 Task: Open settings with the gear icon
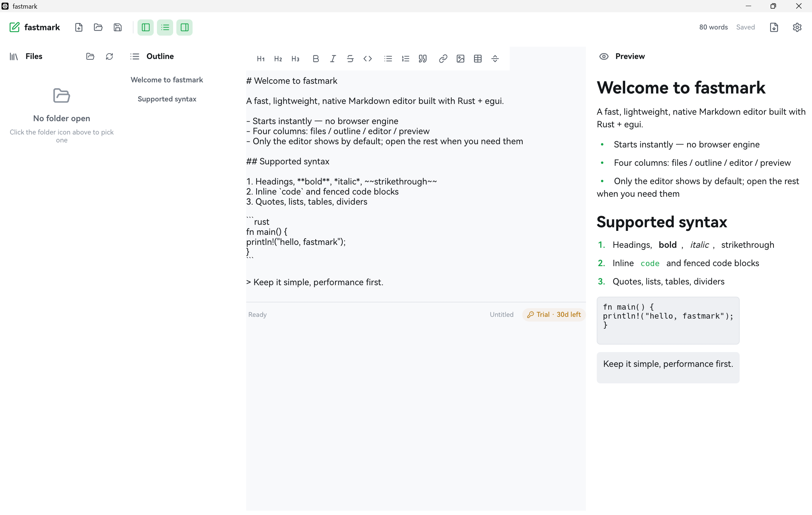[797, 27]
